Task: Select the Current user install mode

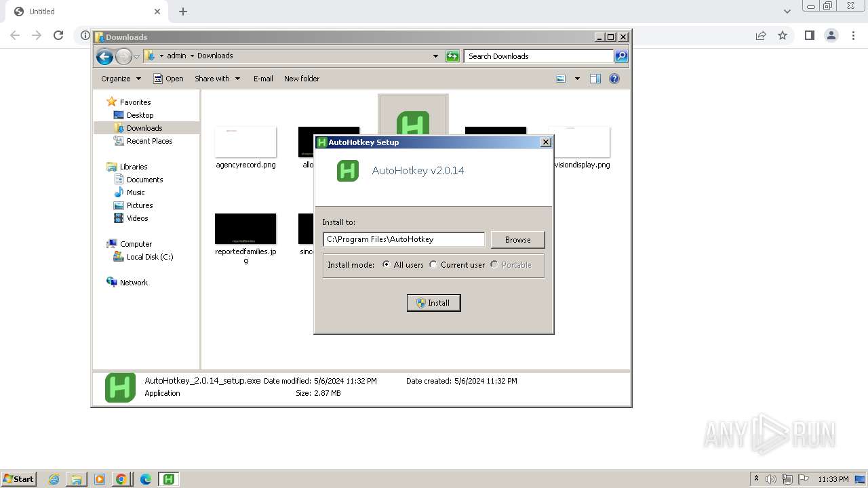Action: tap(457, 265)
